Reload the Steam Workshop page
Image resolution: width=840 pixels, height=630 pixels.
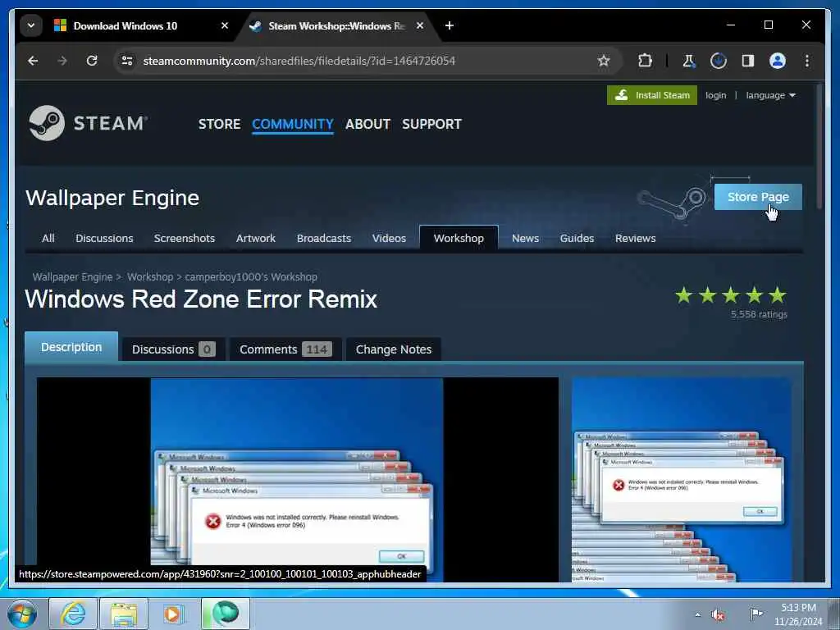pyautogui.click(x=92, y=61)
